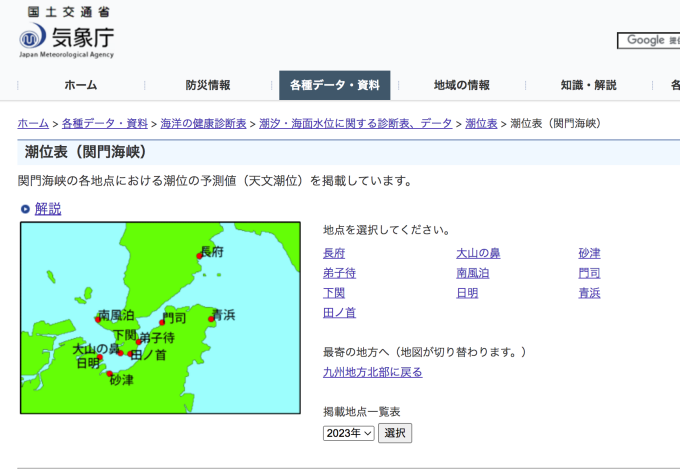Click the 気象庁 logo emblem
The width and height of the screenshot is (680, 469).
[33, 36]
